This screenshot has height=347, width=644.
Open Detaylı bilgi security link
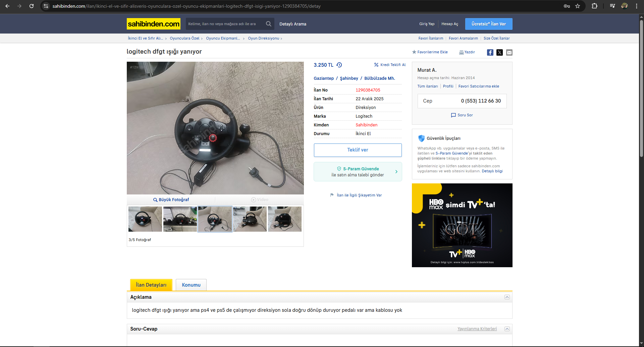pos(492,171)
